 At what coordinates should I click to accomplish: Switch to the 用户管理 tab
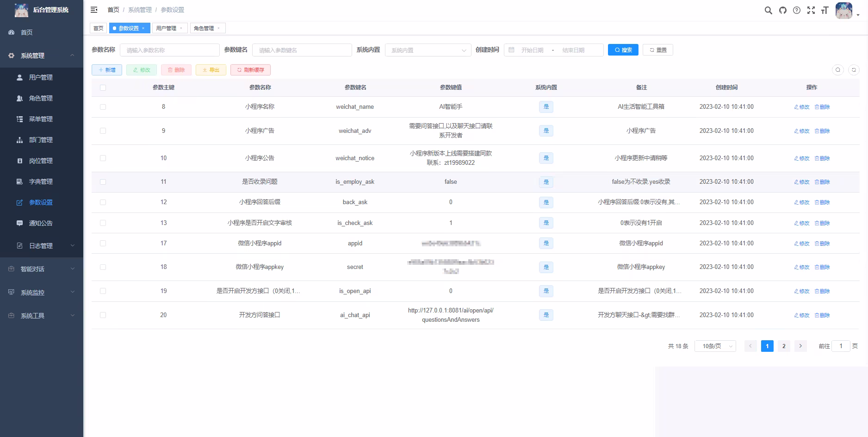(x=170, y=28)
